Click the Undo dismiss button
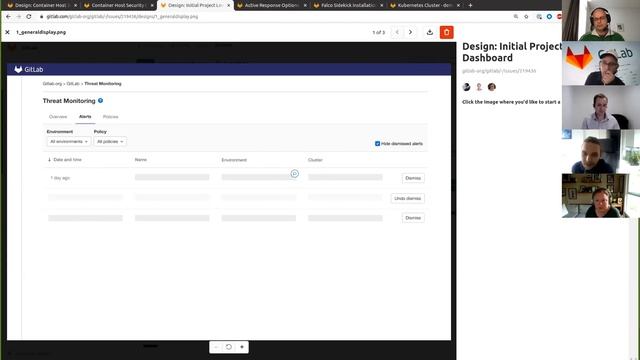 point(407,198)
